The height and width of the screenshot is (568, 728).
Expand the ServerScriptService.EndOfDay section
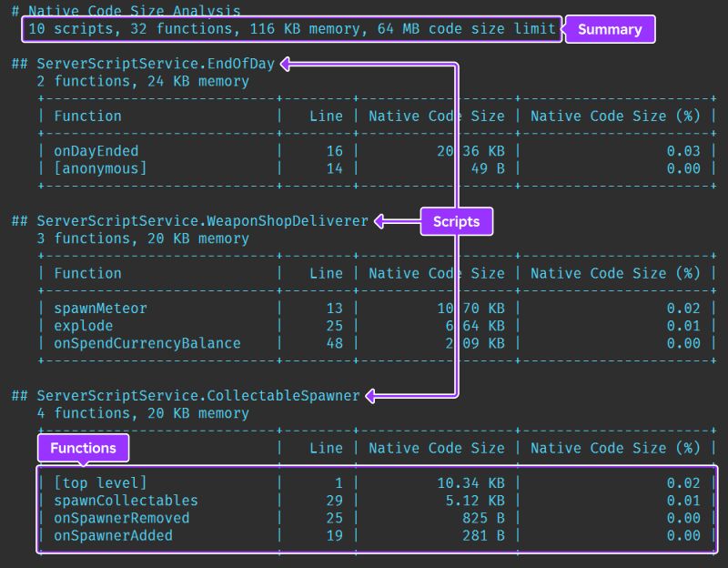point(142,64)
